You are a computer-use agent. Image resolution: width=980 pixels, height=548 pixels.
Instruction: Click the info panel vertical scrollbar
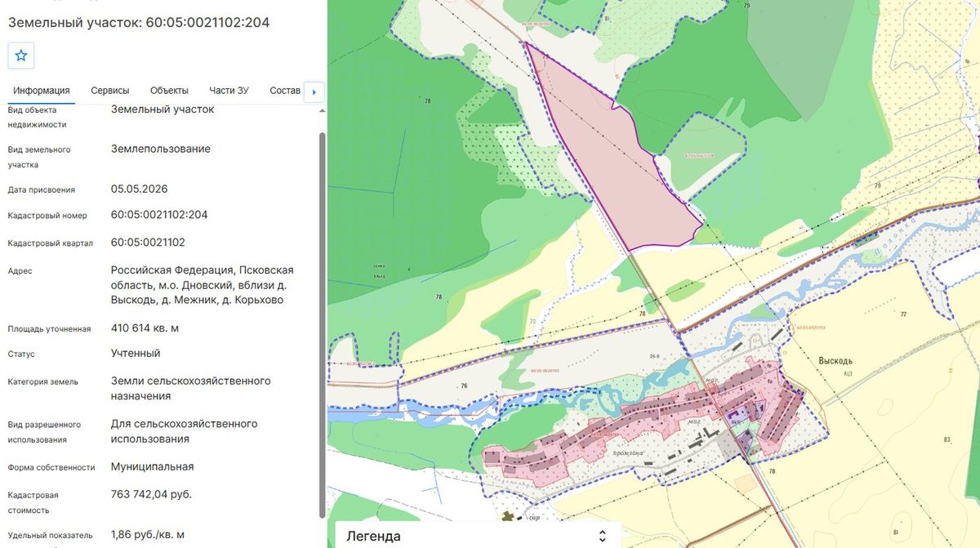click(x=322, y=323)
